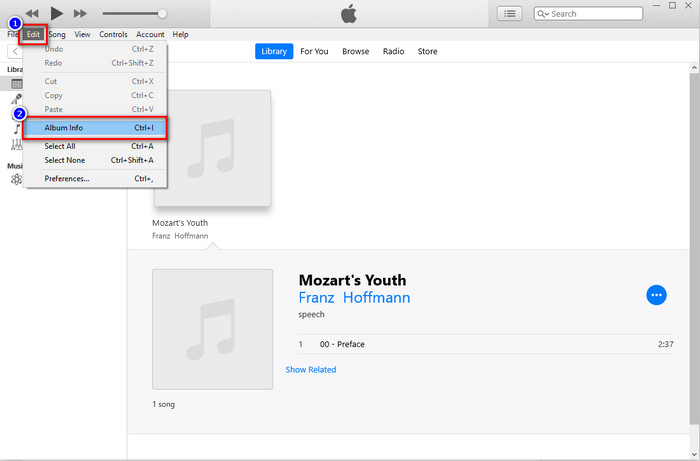
Task: Switch to the Library tab
Action: point(274,51)
